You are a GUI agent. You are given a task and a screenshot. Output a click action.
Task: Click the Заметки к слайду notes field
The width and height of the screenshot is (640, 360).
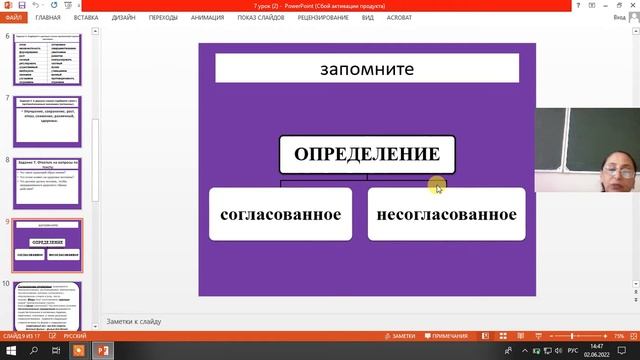tap(367, 322)
